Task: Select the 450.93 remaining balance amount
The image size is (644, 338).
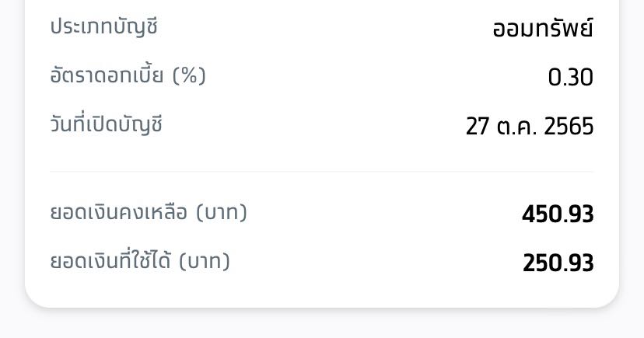Action: (x=558, y=214)
